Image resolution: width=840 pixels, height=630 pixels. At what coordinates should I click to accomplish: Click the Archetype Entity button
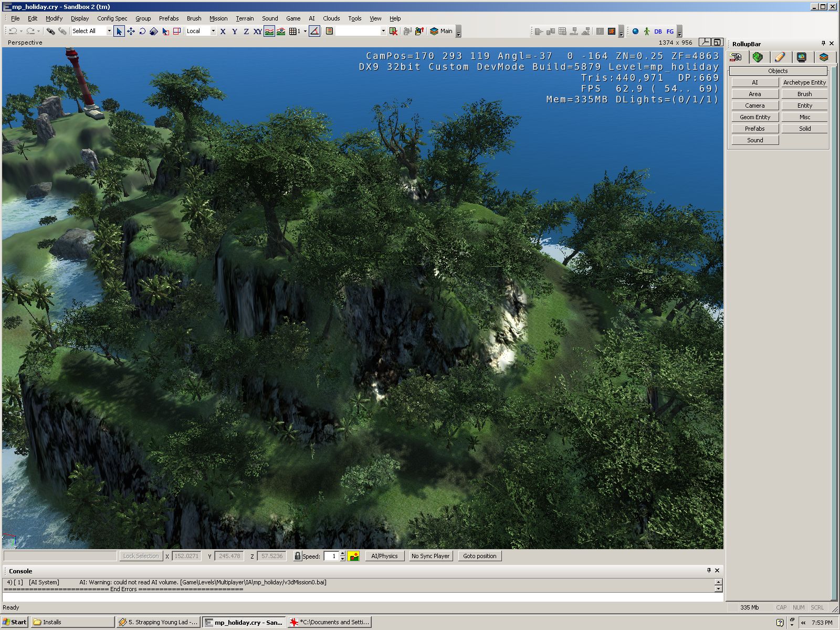pos(804,82)
